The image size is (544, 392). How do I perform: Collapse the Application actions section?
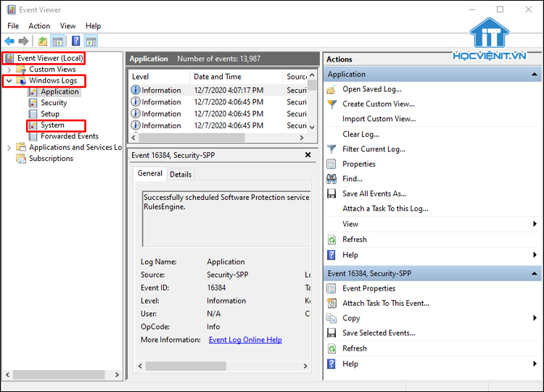click(x=535, y=74)
